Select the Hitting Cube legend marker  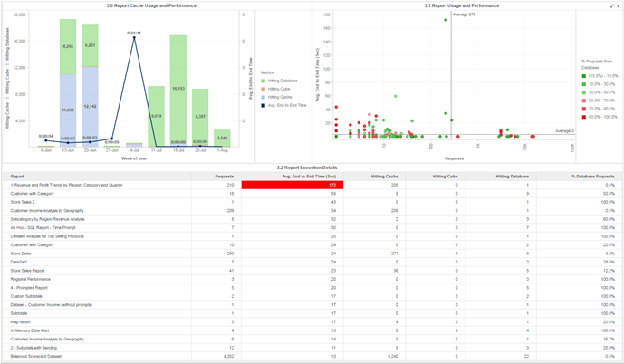[x=263, y=89]
